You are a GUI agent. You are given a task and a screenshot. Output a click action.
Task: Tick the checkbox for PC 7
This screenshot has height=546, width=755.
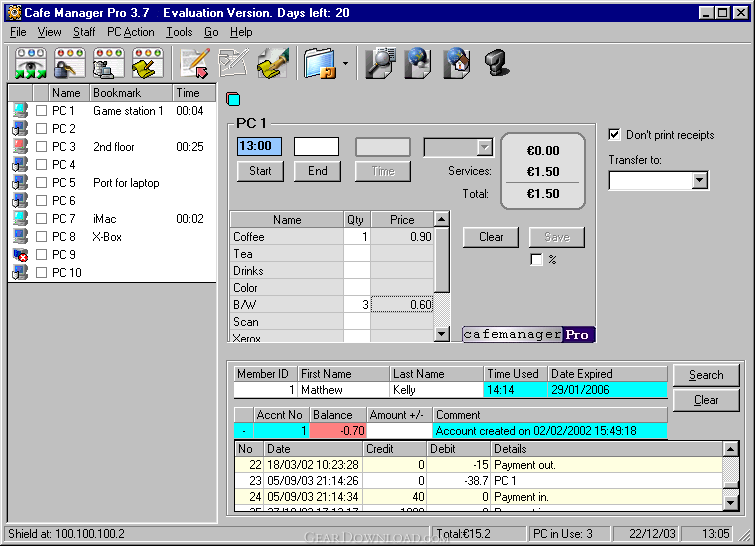click(x=41, y=219)
